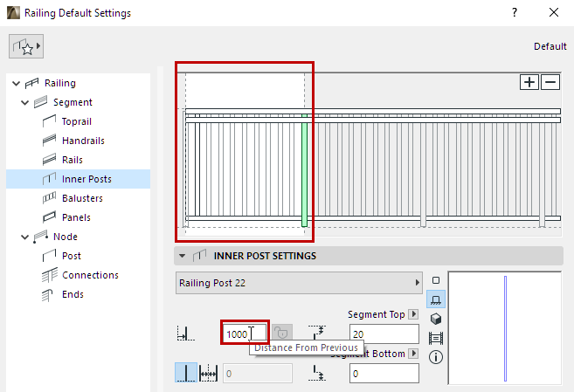Click the Railing tree icon
Viewport: 574px width, 392px height.
click(x=31, y=83)
